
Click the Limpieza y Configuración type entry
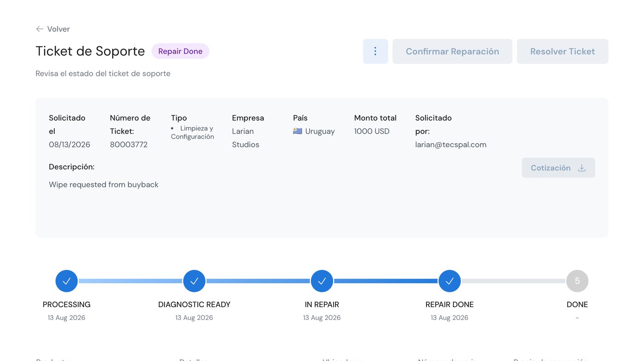click(192, 133)
